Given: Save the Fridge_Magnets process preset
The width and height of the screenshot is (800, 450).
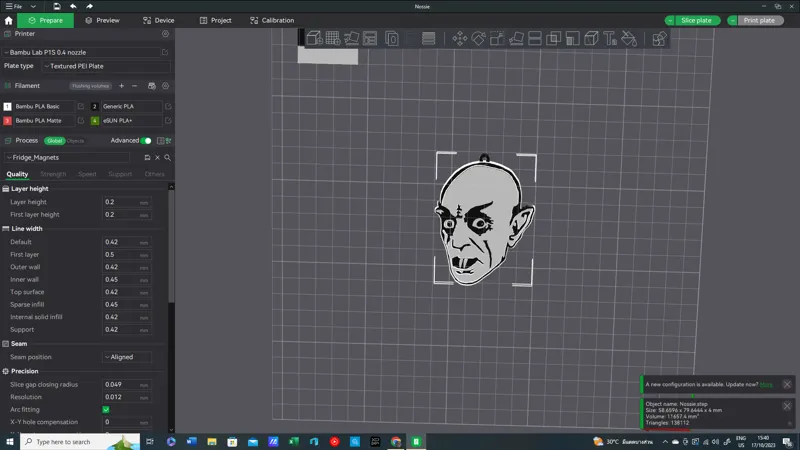Looking at the screenshot, I should pos(147,158).
